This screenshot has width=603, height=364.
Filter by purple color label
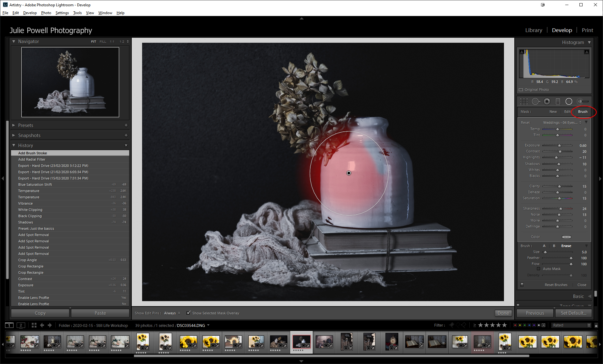[534, 325]
